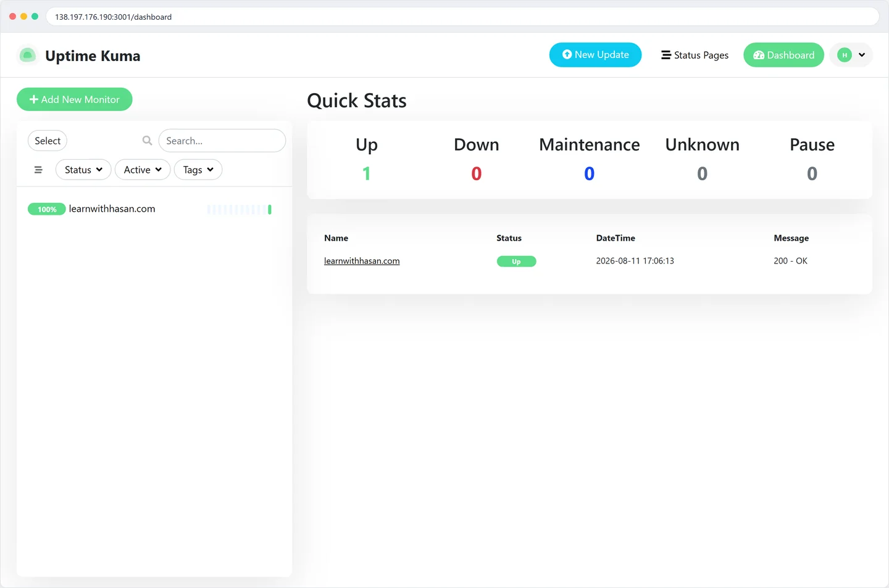
Task: Click the Up count 1
Action: click(x=367, y=174)
